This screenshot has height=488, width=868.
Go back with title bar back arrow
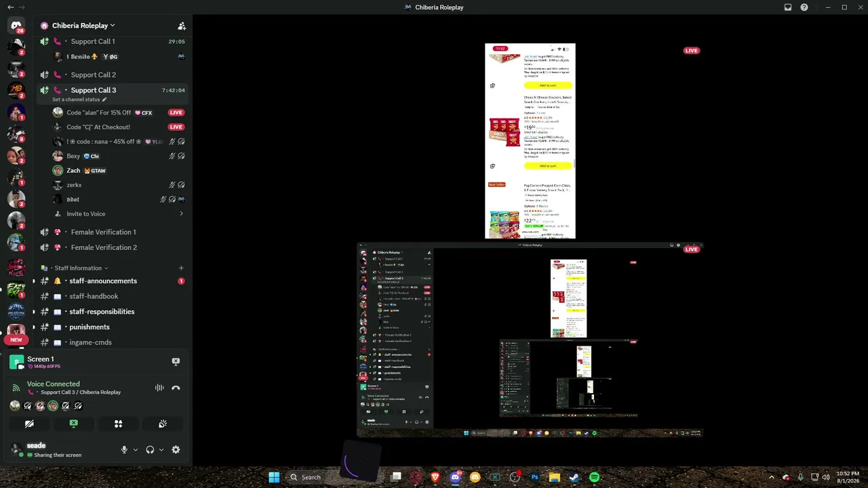(10, 7)
